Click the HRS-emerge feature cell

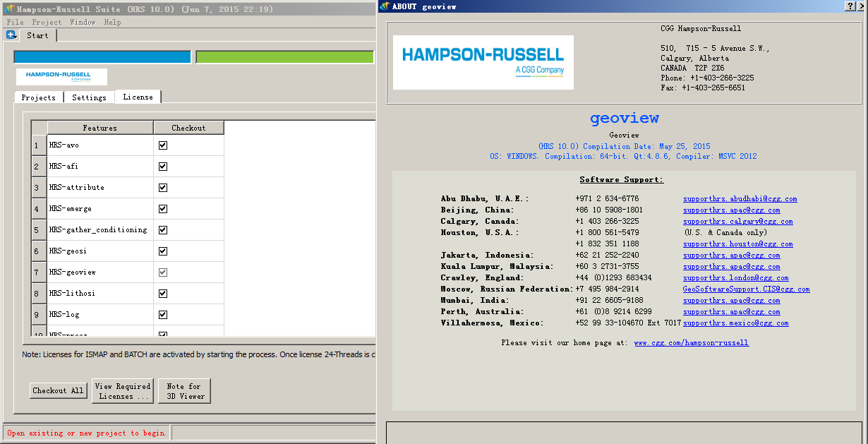click(100, 209)
